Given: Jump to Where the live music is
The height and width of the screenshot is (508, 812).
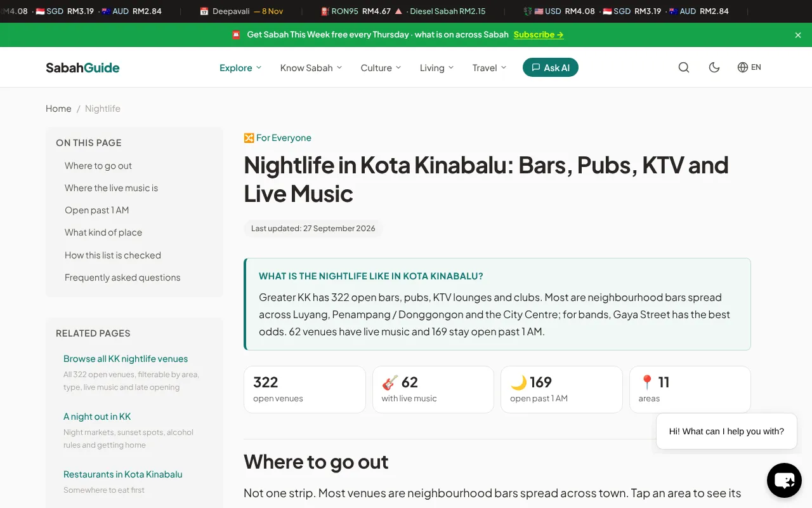Looking at the screenshot, I should pyautogui.click(x=111, y=188).
